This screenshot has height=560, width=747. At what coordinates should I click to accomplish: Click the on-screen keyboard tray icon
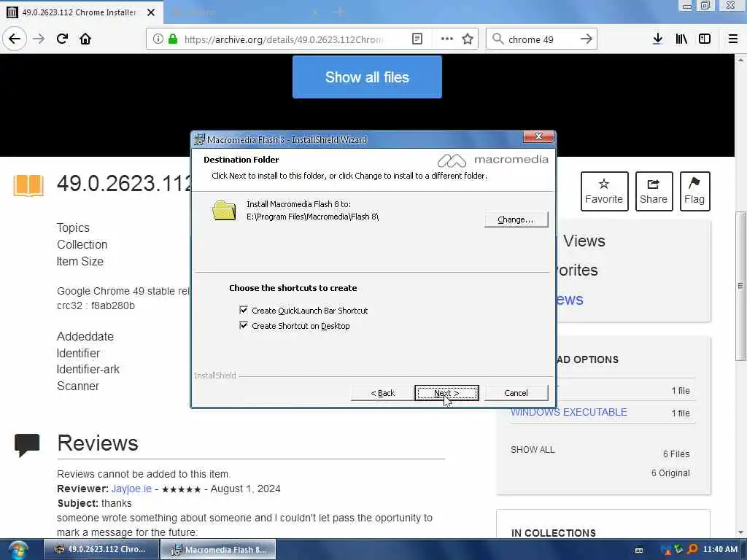pos(639,550)
